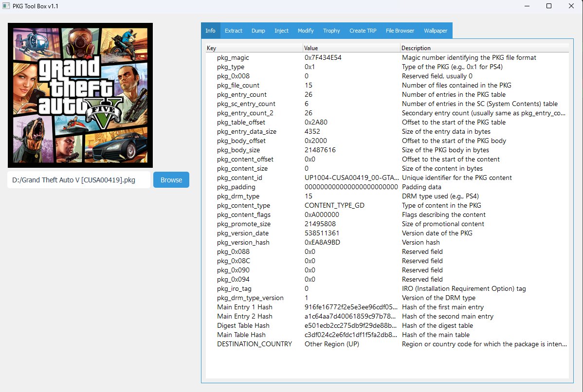Viewport: 583px width, 392px height.
Task: Select the Main Entry 2 Hash row
Action: [x=387, y=316]
